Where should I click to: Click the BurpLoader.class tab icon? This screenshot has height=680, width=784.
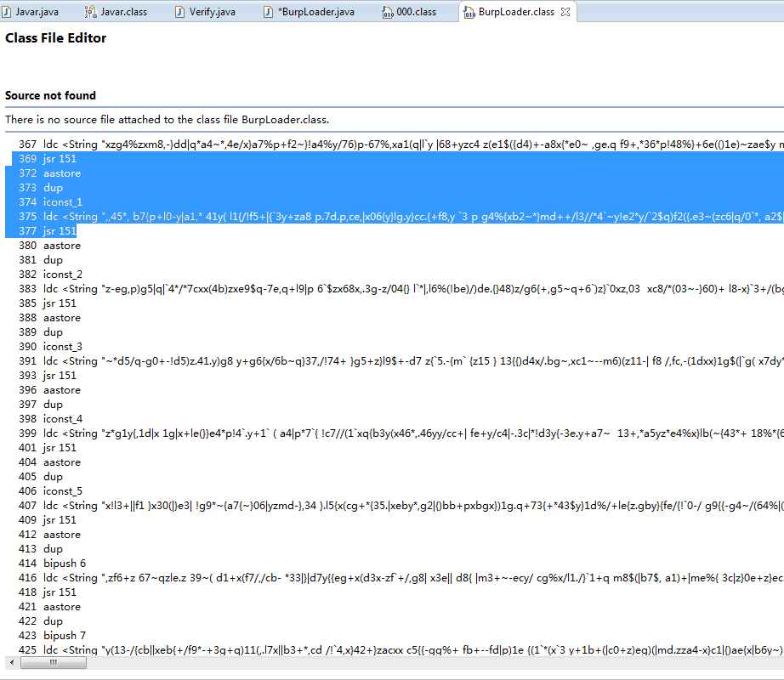[x=469, y=12]
